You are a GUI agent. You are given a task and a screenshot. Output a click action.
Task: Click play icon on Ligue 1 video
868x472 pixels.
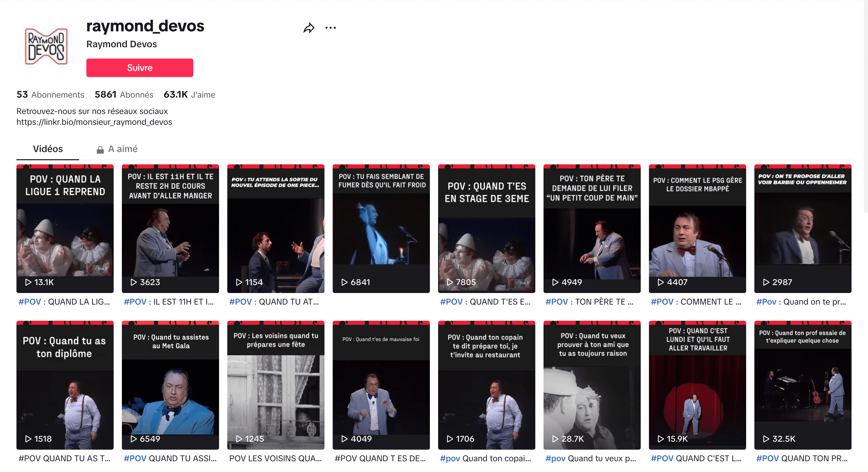tap(28, 282)
